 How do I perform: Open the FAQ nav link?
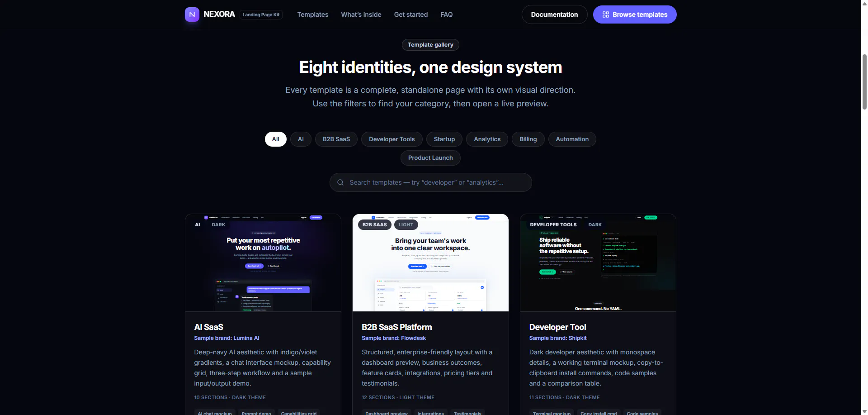click(x=447, y=14)
